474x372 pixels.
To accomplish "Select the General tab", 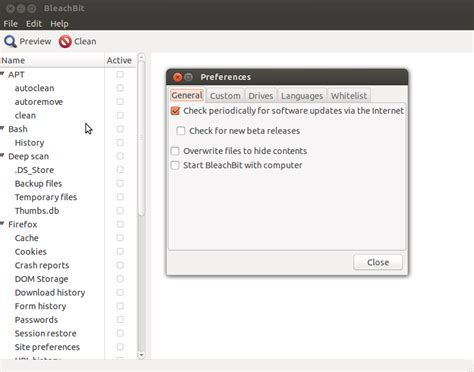I will coord(187,95).
